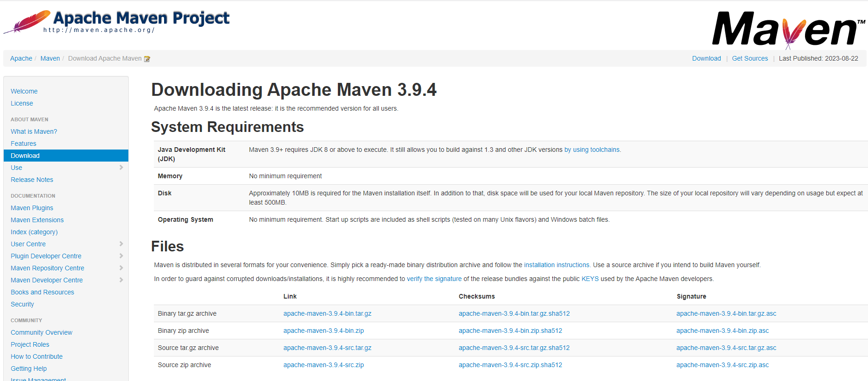Click 'Last Published: 2023-08-22' text
Viewport: 868px width, 381px height.
click(818, 58)
